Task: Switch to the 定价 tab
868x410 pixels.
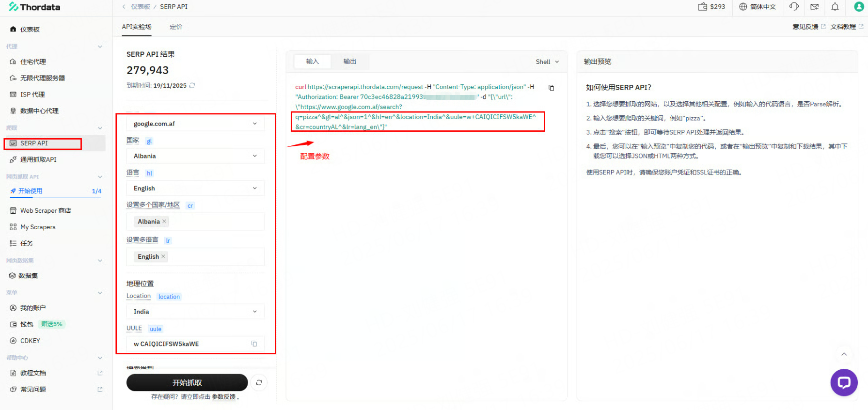Action: (x=176, y=27)
